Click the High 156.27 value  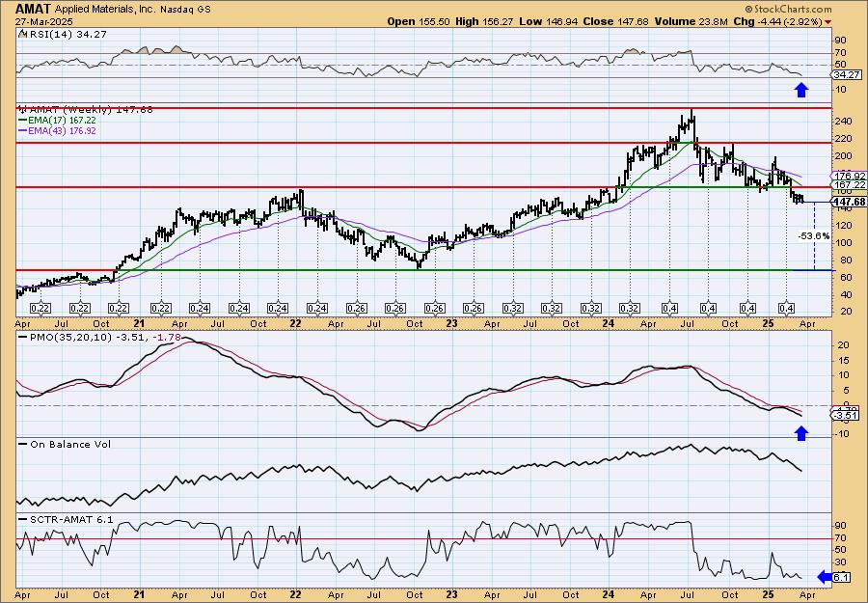click(x=484, y=21)
